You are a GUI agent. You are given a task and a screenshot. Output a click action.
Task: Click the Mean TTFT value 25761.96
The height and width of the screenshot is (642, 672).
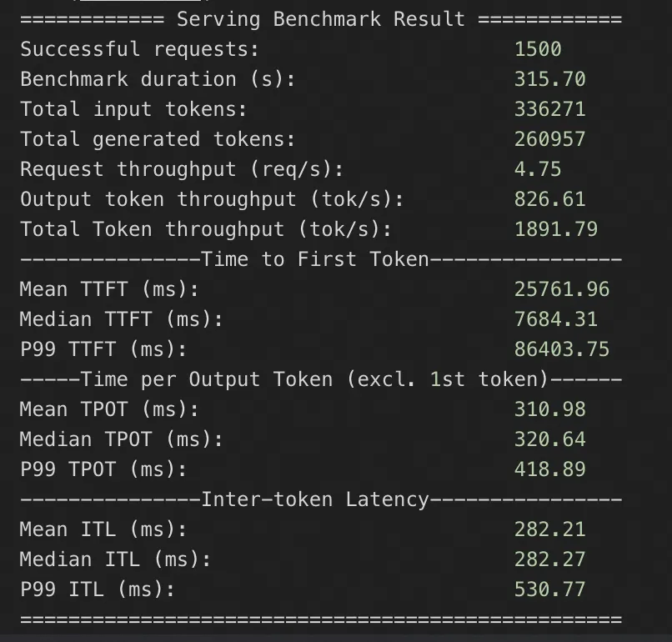click(561, 289)
